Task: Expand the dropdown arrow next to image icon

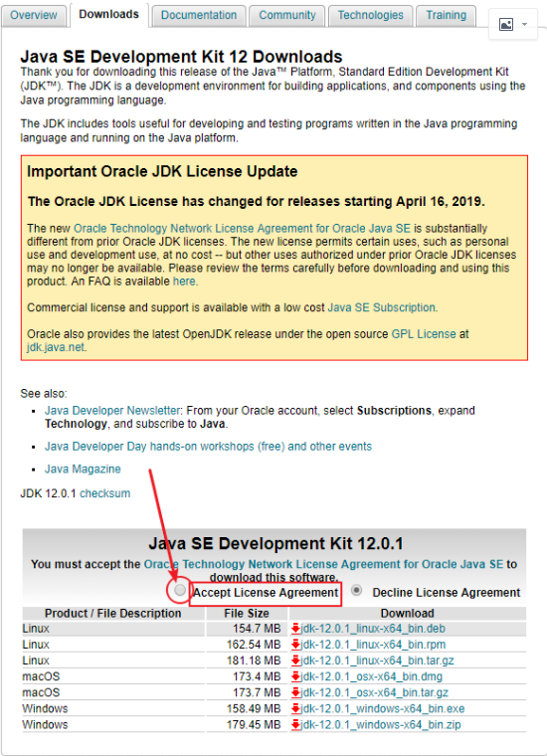Action: 525,24
